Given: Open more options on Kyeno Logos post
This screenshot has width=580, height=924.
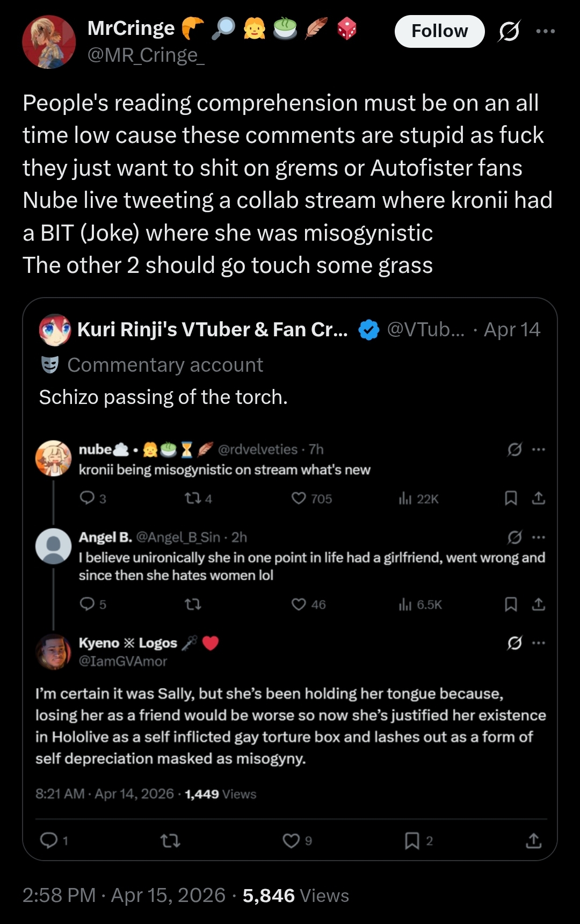Looking at the screenshot, I should coord(539,643).
